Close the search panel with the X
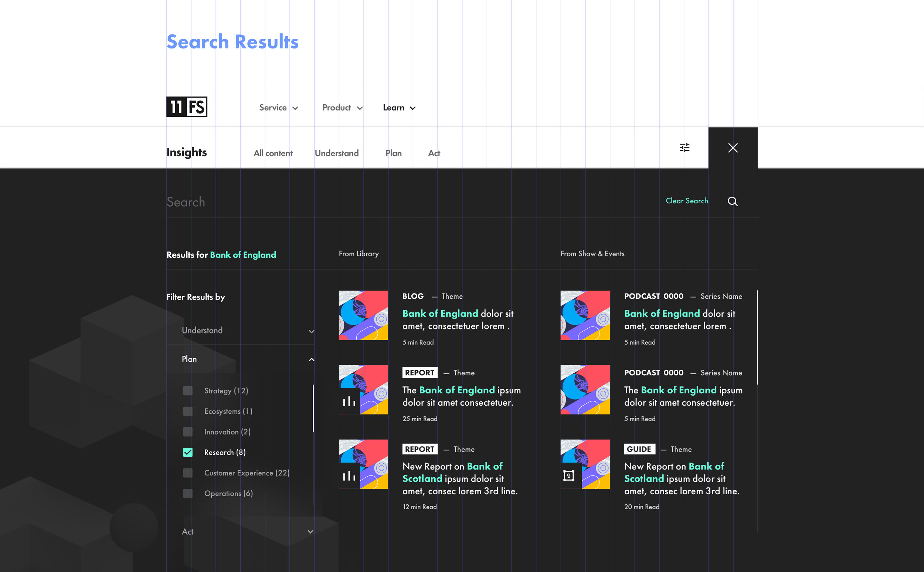Viewport: 924px width, 572px height. pos(733,148)
